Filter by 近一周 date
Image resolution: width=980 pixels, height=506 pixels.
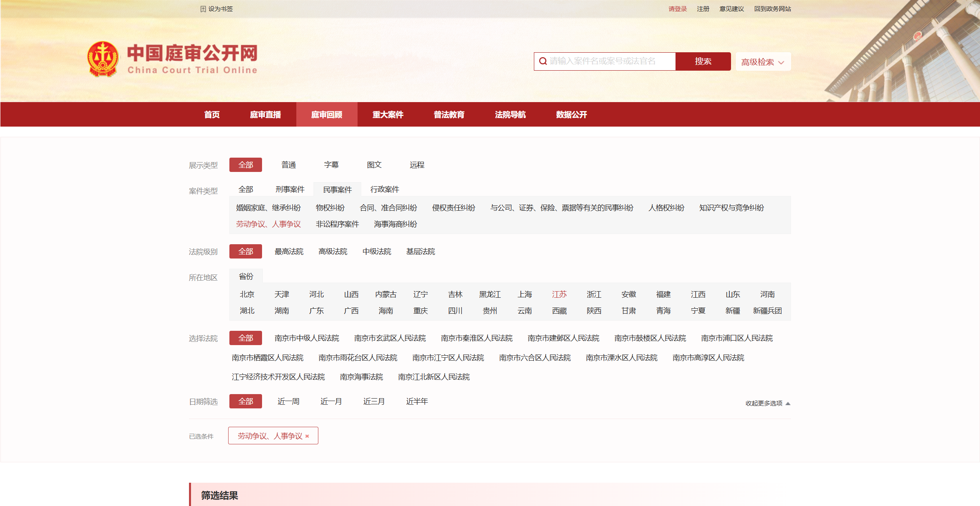pyautogui.click(x=289, y=401)
